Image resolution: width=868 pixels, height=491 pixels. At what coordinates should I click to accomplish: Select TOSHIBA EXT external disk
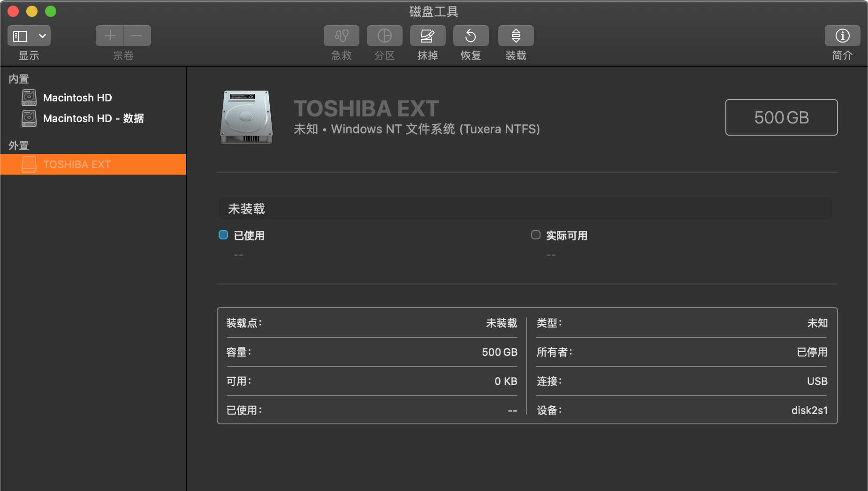77,164
